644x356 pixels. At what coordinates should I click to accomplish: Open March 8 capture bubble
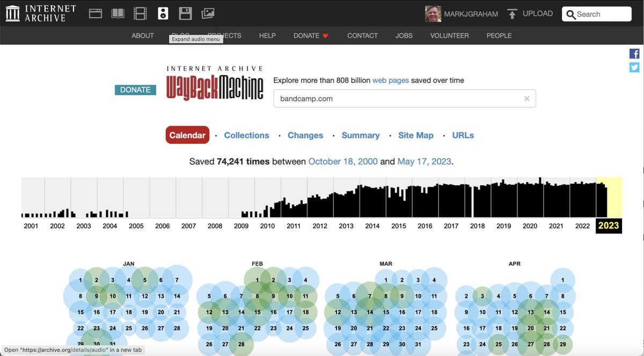click(386, 296)
